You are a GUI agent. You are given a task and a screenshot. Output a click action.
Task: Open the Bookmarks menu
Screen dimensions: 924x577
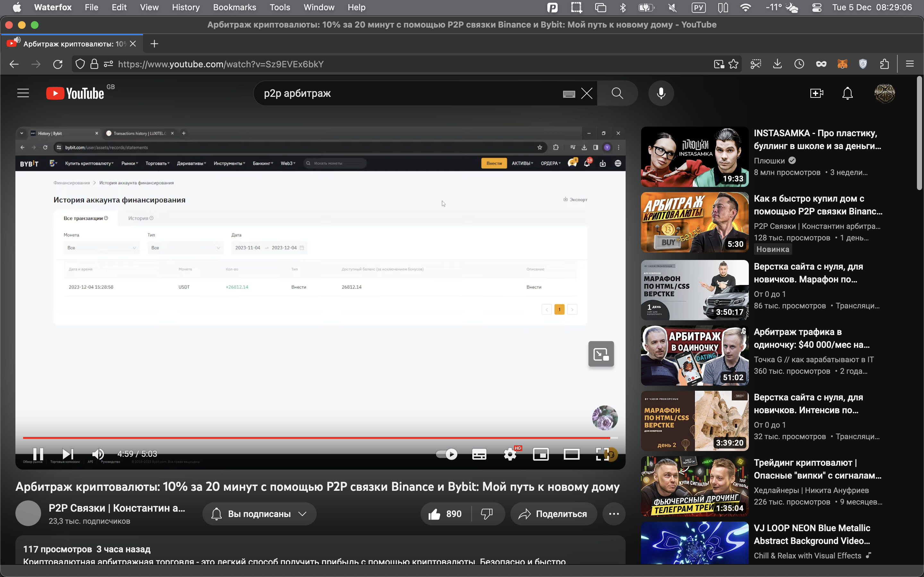pos(235,7)
